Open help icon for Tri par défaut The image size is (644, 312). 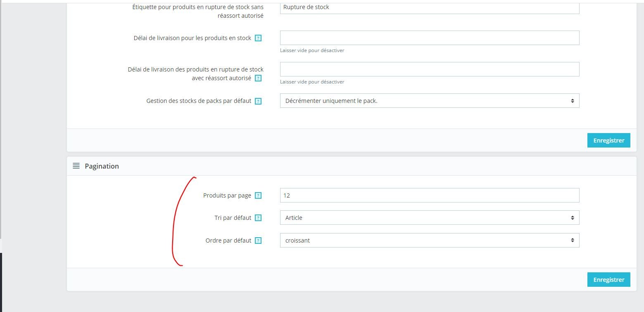point(258,218)
